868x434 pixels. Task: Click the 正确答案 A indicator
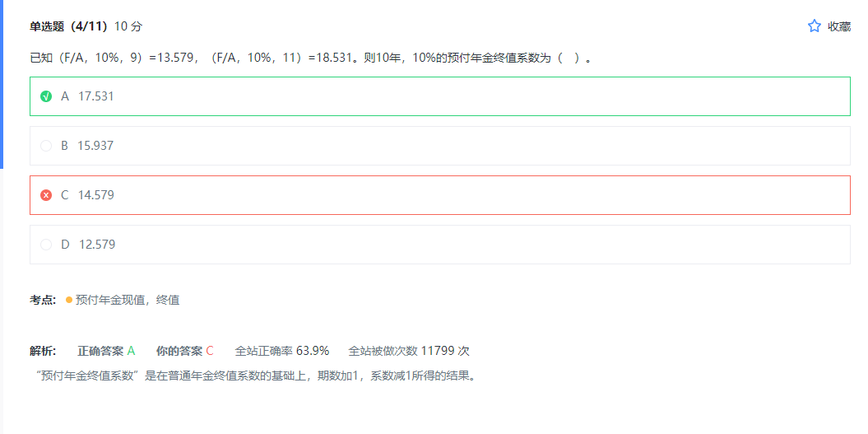point(106,351)
